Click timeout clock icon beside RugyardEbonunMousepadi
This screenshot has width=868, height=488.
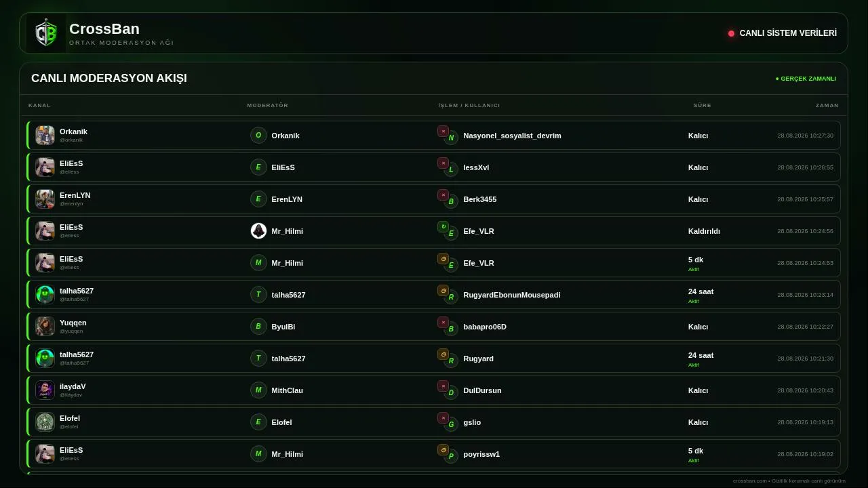pos(443,291)
